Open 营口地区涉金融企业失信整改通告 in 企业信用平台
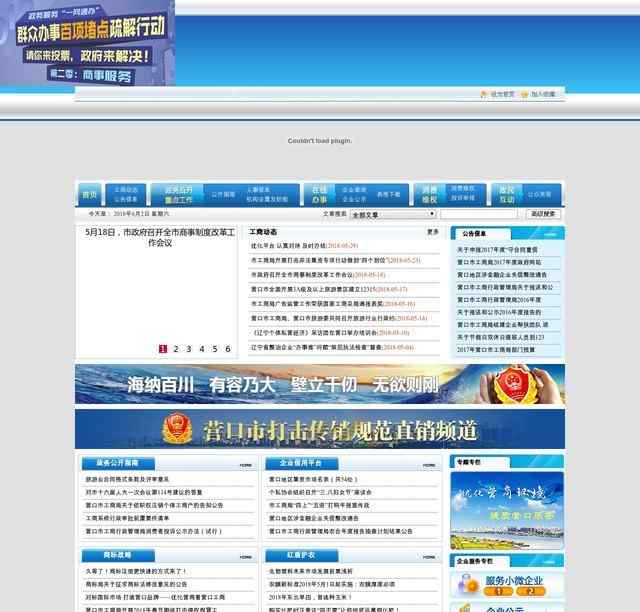Screen dimensions: 640x612 [x=313, y=518]
